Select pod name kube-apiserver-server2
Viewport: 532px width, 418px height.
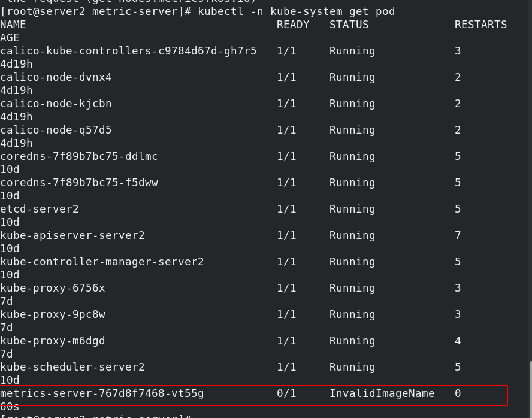[x=72, y=235]
